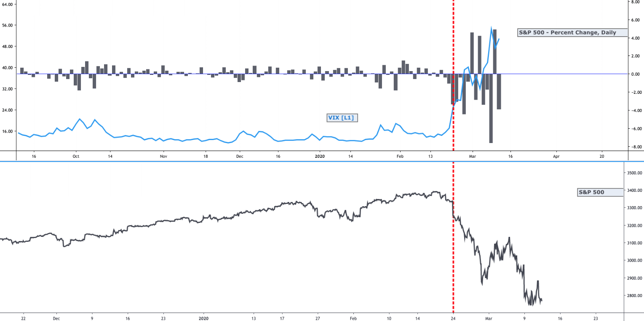Screen dimensions: 644x321
Task: Click the 3000.00 price level
Action: [634, 260]
